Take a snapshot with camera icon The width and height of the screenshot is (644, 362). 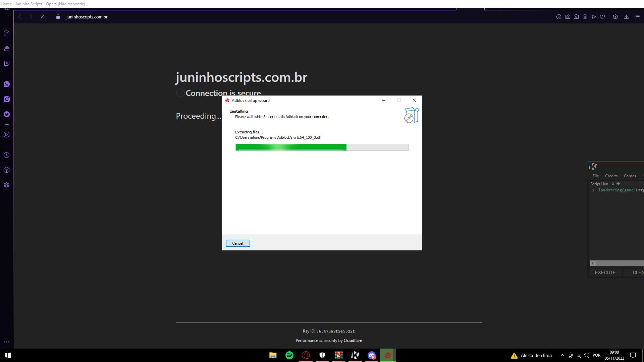pyautogui.click(x=576, y=17)
